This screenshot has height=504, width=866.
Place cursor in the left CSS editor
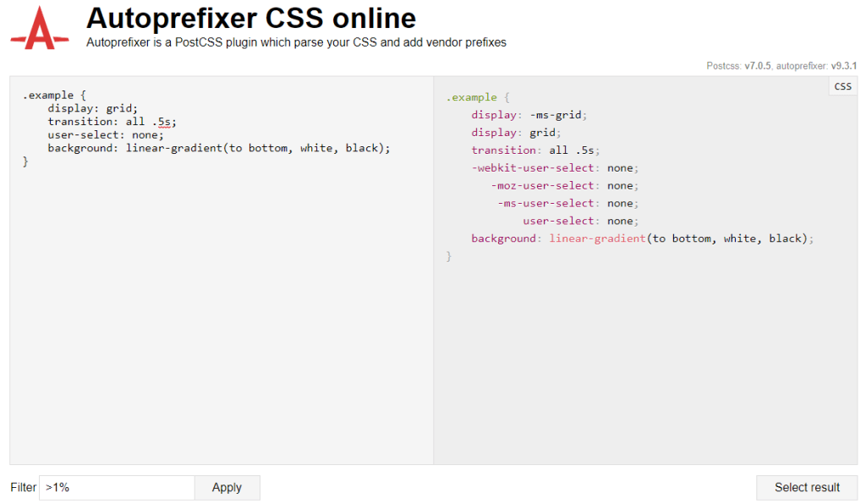pos(211,254)
